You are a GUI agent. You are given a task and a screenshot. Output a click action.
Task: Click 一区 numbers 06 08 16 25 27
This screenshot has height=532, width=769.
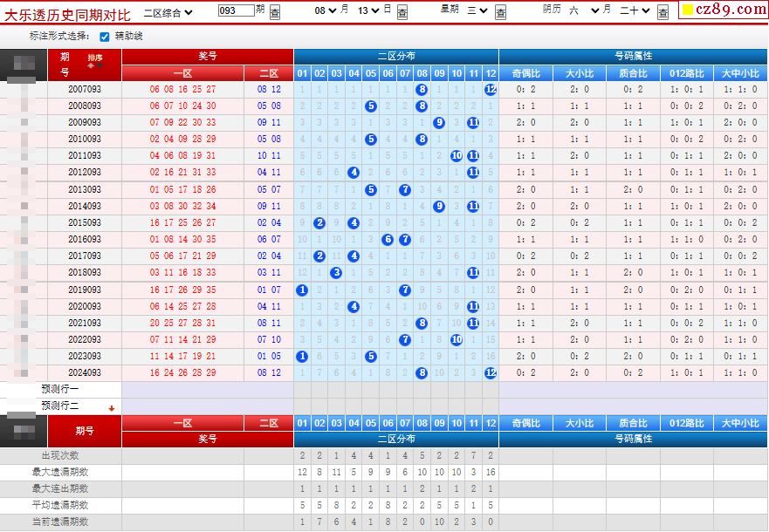(183, 89)
